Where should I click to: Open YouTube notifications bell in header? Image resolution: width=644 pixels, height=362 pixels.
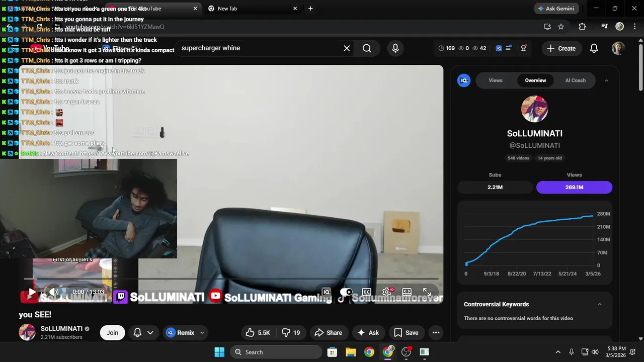pos(594,48)
